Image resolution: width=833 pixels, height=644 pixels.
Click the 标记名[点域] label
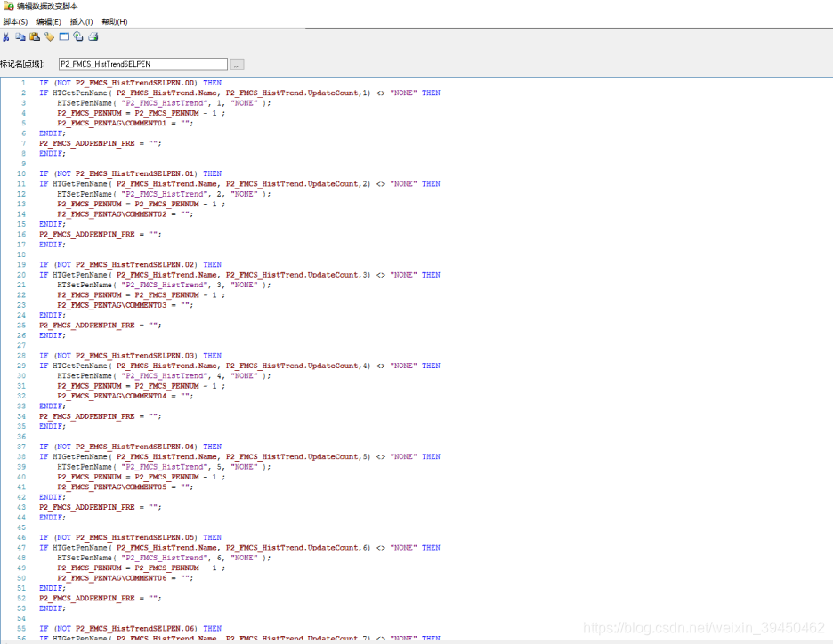(x=21, y=64)
